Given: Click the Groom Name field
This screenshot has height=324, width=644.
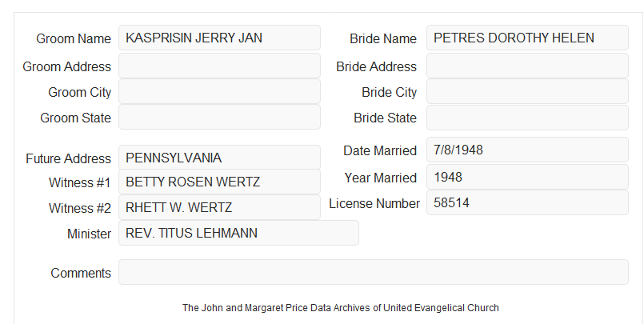Looking at the screenshot, I should [219, 38].
